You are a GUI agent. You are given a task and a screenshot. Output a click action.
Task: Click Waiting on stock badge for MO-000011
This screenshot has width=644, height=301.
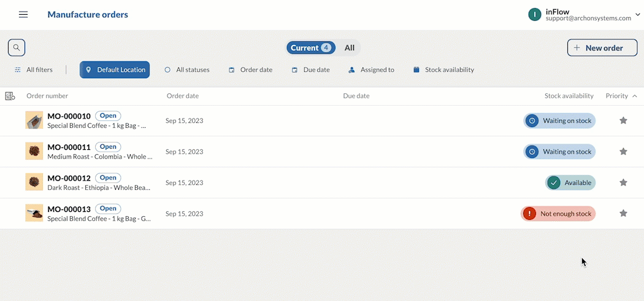[x=559, y=152]
